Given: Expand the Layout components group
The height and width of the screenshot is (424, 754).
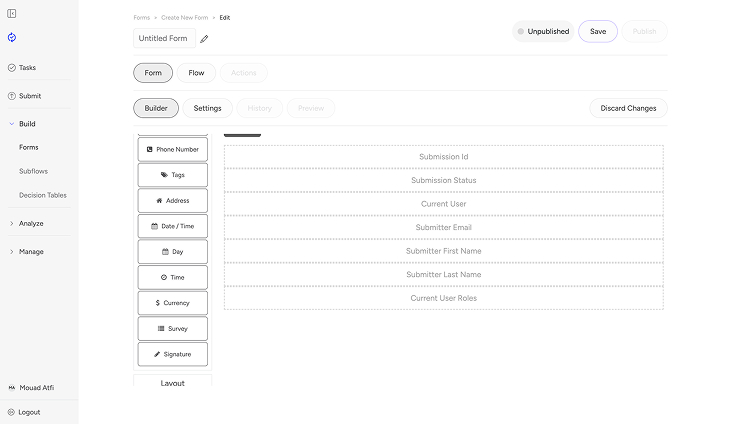Looking at the screenshot, I should click(172, 383).
